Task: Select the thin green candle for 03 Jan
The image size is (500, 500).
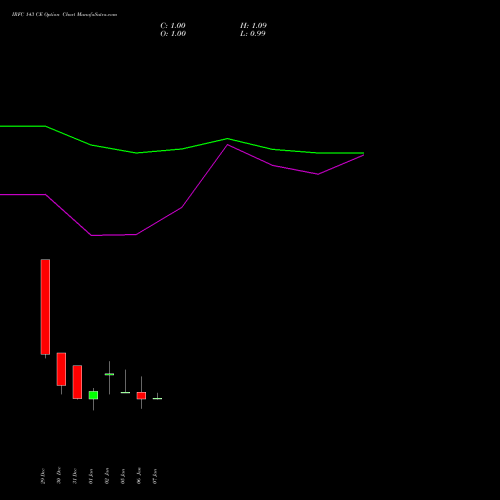Action: [x=125, y=392]
